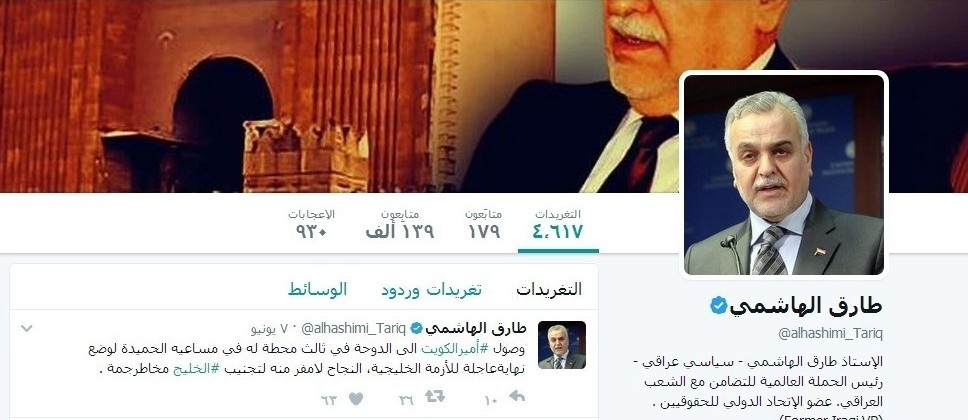Click verified badge in tweet header
The height and width of the screenshot is (420, 968).
pyautogui.click(x=417, y=327)
